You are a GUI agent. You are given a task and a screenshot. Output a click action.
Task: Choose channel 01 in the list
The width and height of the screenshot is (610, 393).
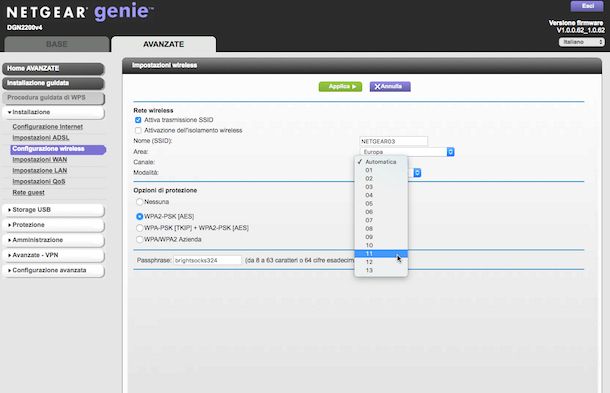381,170
